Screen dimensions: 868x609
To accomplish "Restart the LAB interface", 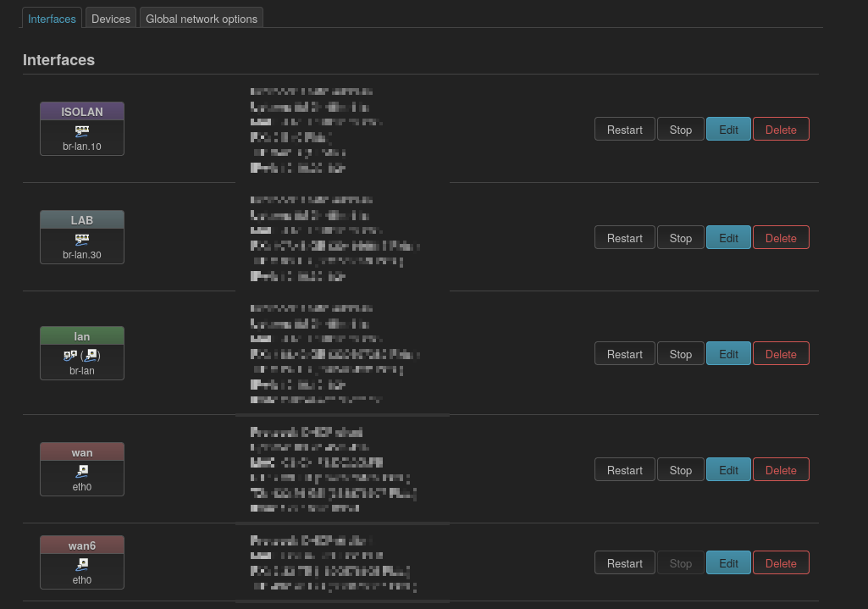I will 624,237.
